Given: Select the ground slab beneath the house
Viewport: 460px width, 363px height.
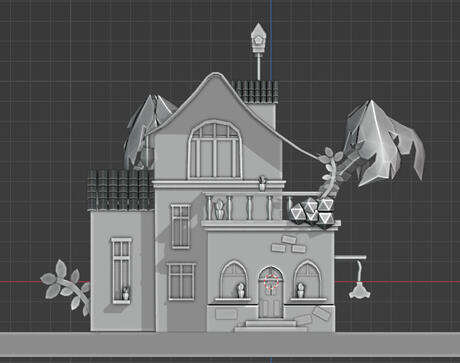Looking at the screenshot, I should [230, 344].
